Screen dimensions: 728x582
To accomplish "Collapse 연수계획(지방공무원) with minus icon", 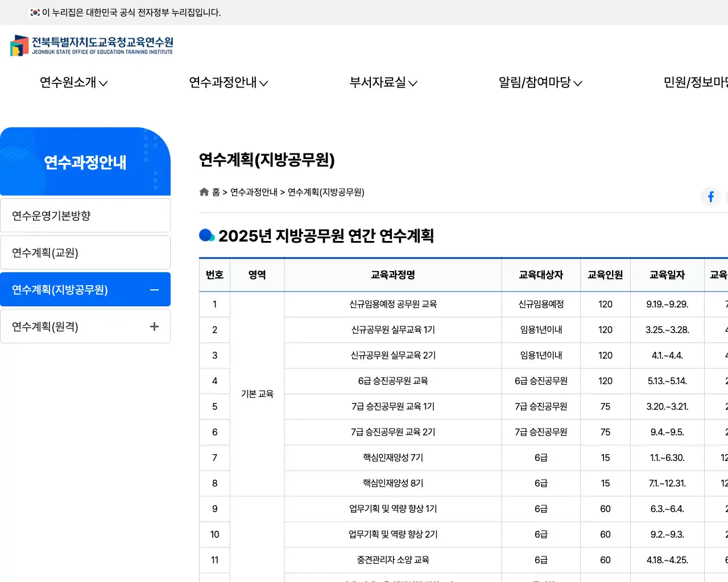I will (154, 290).
